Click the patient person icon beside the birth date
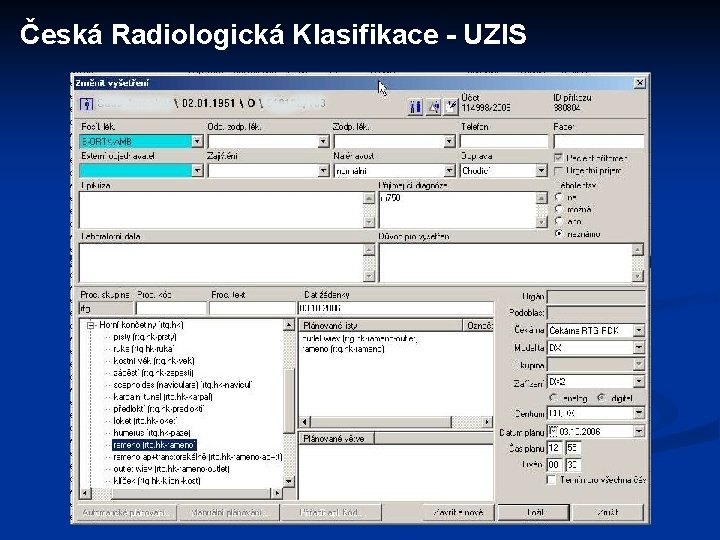 [86, 104]
